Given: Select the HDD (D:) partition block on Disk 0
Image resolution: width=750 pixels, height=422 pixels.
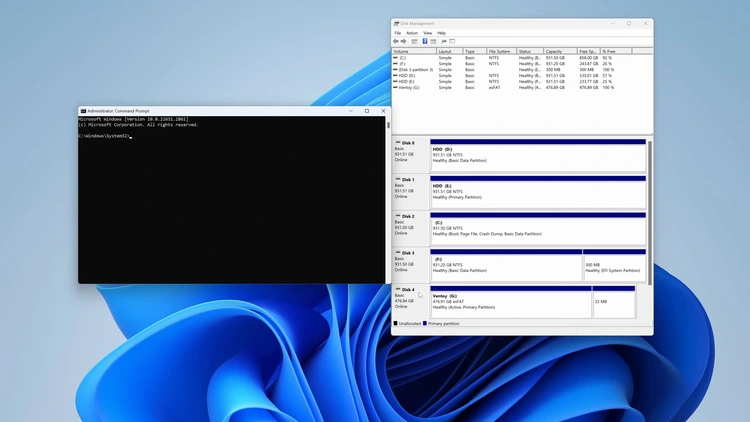Looking at the screenshot, I should pos(538,156).
